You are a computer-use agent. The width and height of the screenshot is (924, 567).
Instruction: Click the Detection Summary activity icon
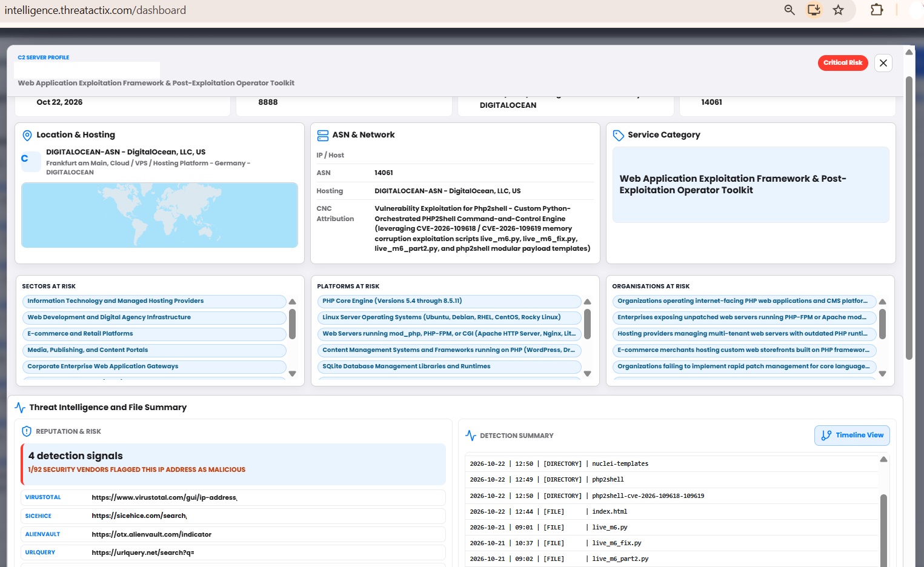click(471, 436)
